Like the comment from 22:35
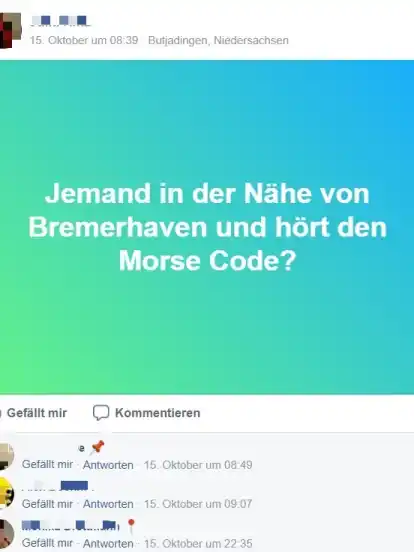The width and height of the screenshot is (414, 552). pyautogui.click(x=47, y=543)
